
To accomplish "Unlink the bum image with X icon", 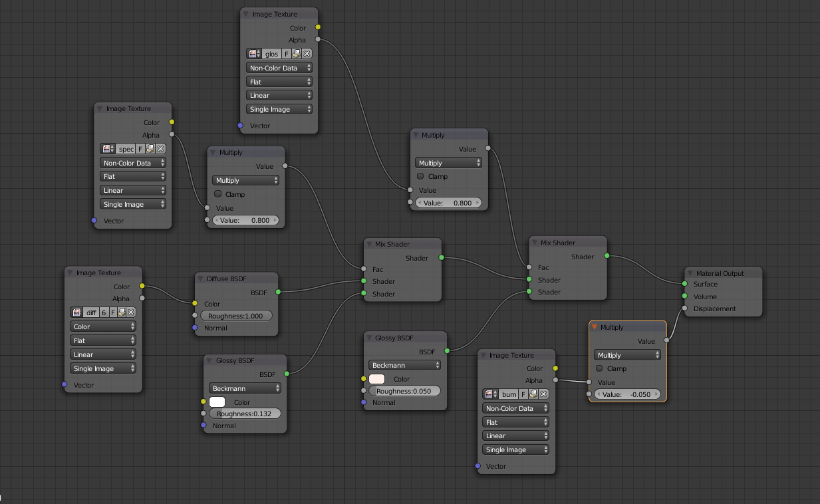I will pyautogui.click(x=543, y=394).
